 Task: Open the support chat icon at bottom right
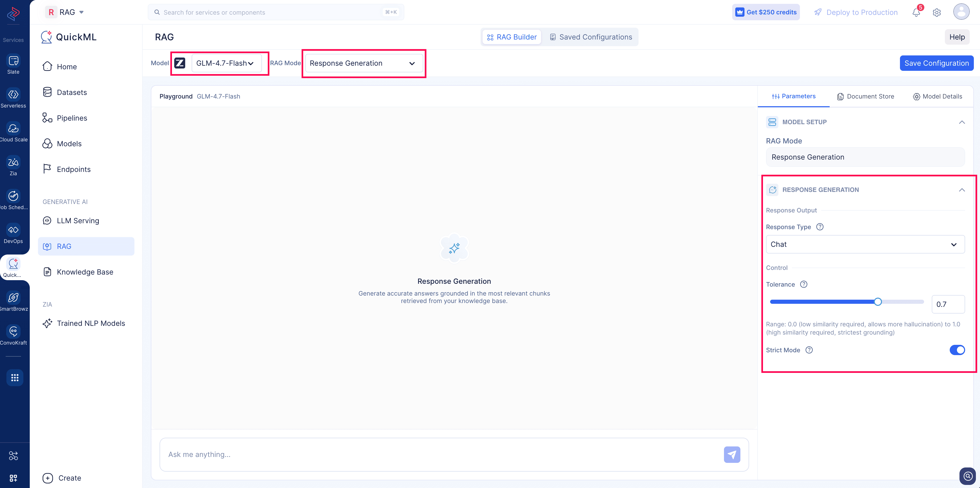968,476
